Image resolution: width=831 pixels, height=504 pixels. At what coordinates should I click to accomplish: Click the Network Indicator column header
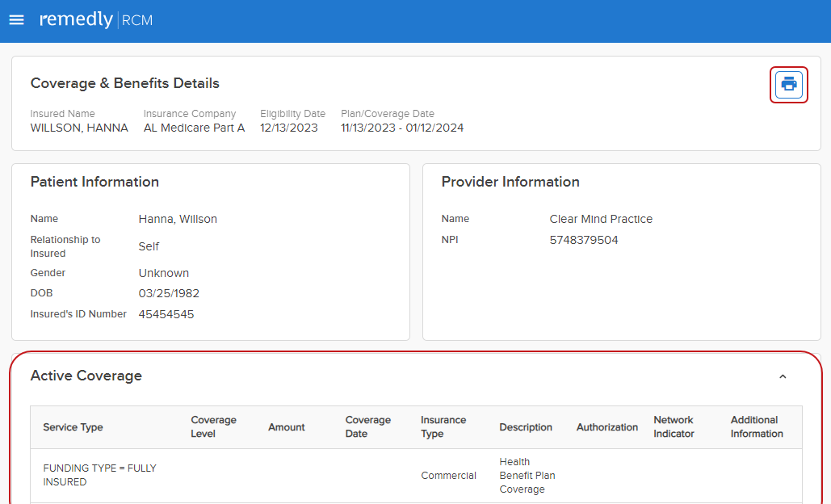coord(674,426)
